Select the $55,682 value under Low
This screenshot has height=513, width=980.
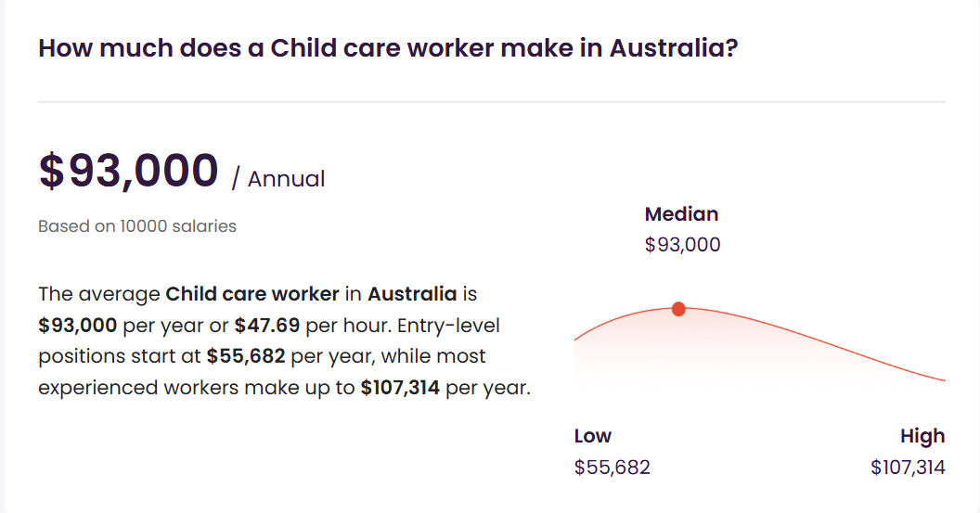[x=612, y=468]
